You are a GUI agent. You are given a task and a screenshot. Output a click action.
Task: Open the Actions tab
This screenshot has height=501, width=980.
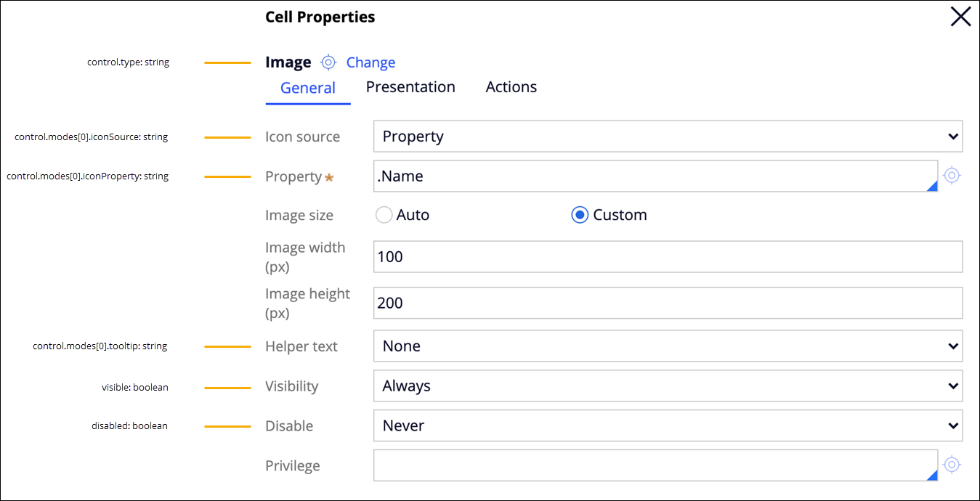(x=511, y=87)
